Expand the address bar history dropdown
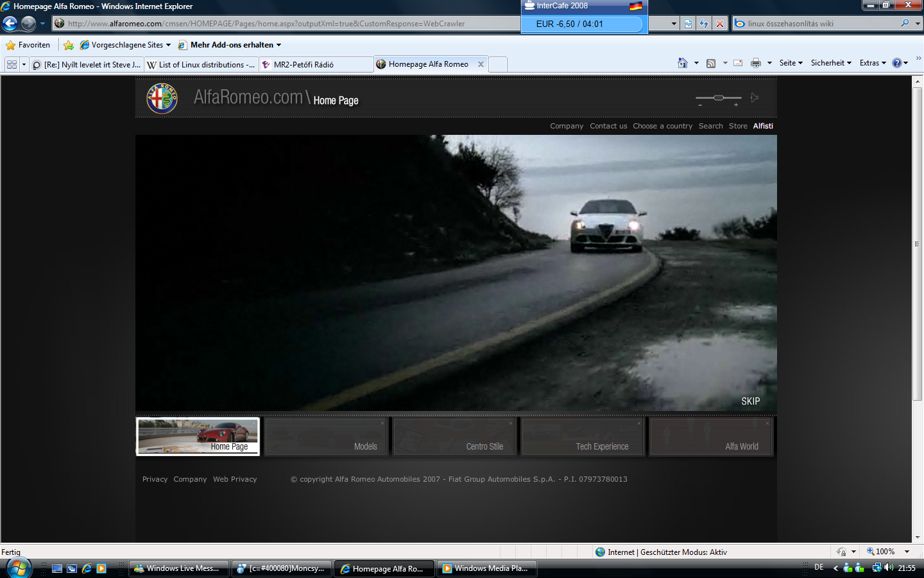The image size is (924, 578). tap(674, 24)
